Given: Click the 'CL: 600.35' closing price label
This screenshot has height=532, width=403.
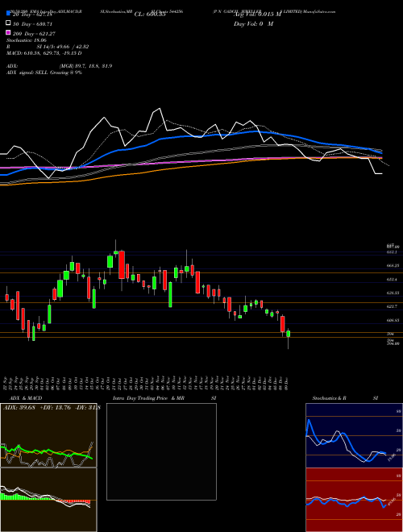Looking at the screenshot, I should [150, 15].
